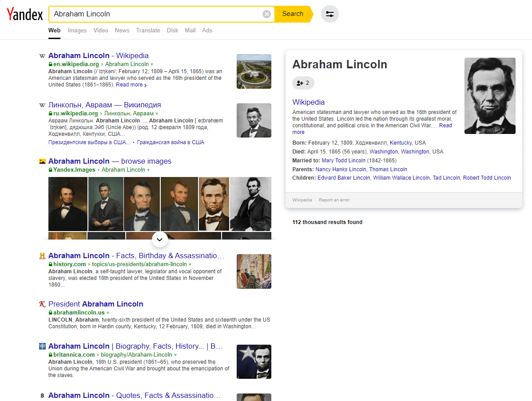The width and height of the screenshot is (532, 401).
Task: Select the Web tab
Action: pos(54,31)
